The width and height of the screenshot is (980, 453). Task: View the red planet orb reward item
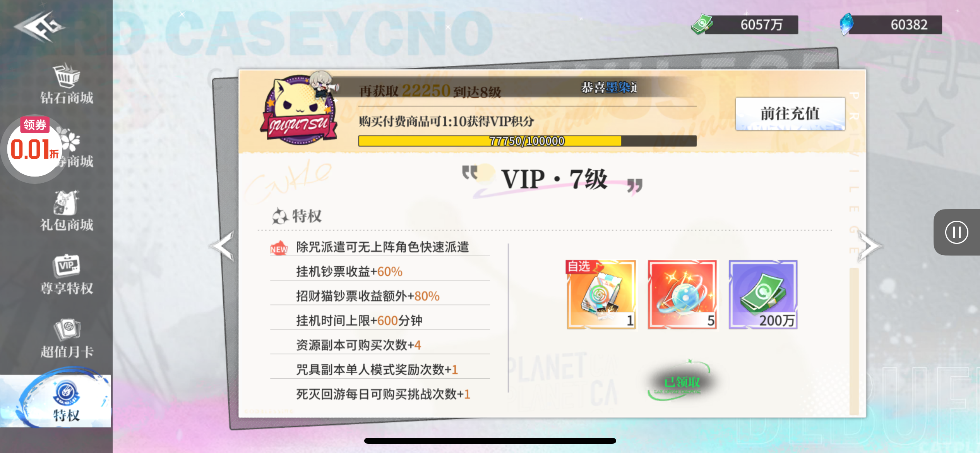682,295
